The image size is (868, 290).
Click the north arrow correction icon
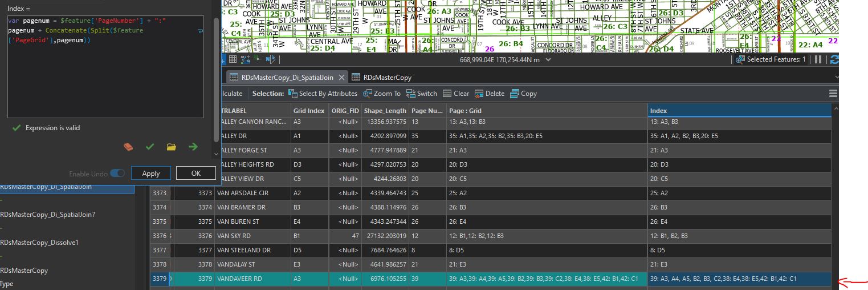point(270,59)
